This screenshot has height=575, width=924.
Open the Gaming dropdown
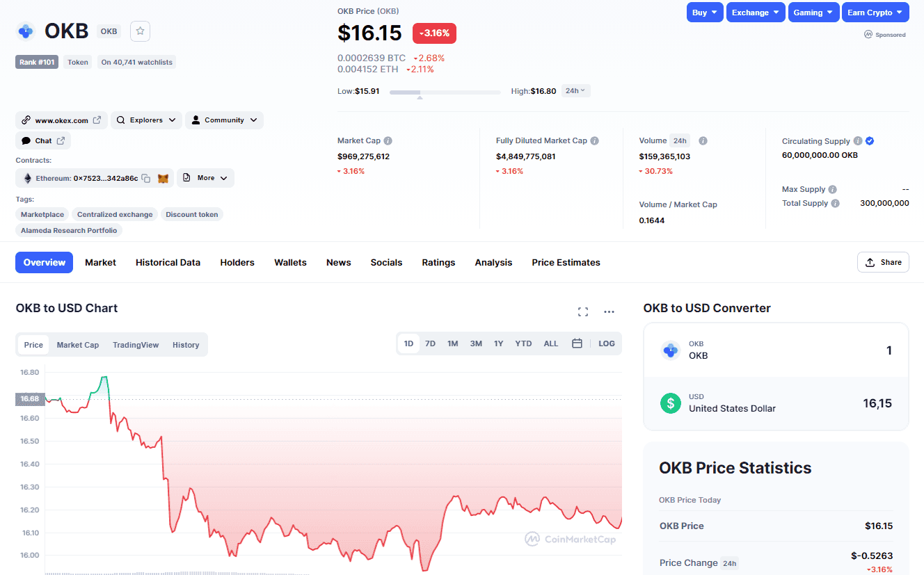pos(813,13)
